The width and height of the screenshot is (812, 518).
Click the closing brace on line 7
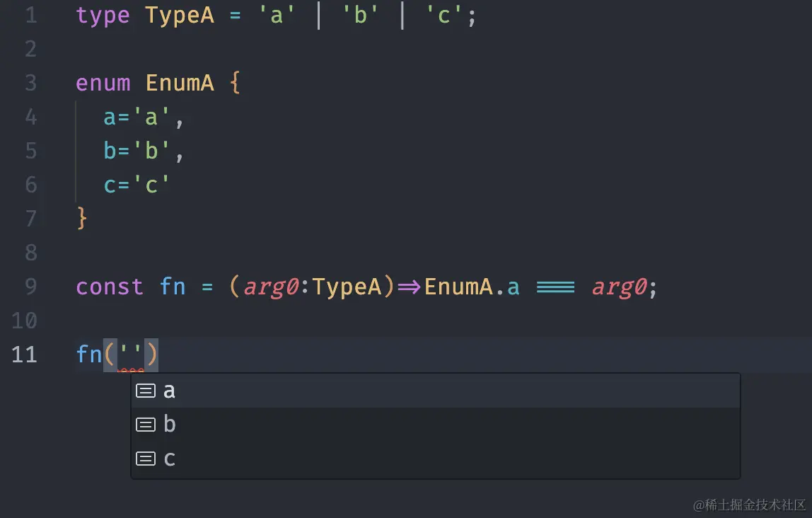click(82, 218)
